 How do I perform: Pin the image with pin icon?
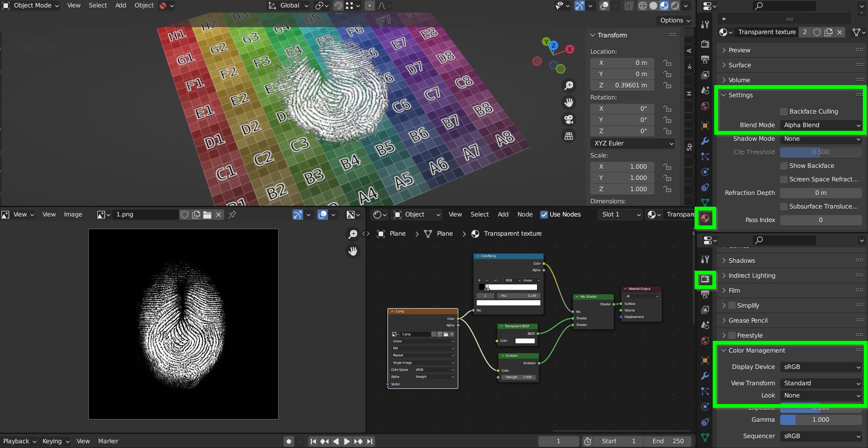[232, 215]
